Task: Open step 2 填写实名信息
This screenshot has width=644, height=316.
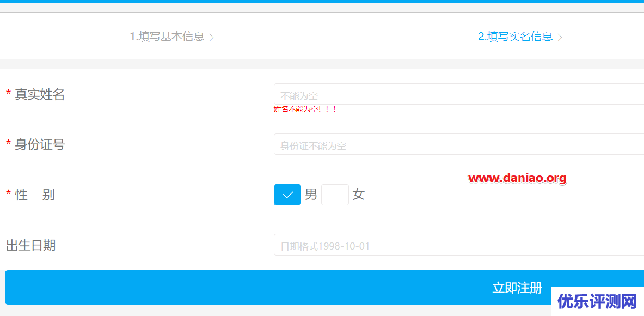Action: (x=520, y=37)
